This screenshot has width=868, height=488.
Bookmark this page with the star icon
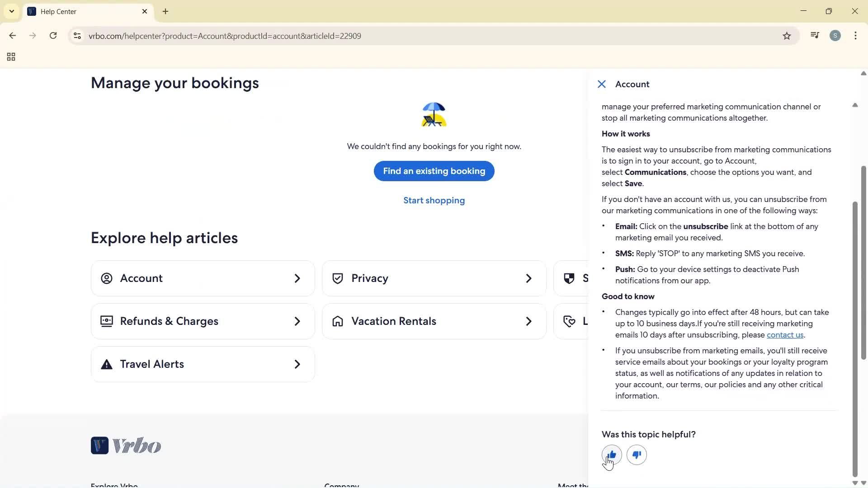(787, 36)
